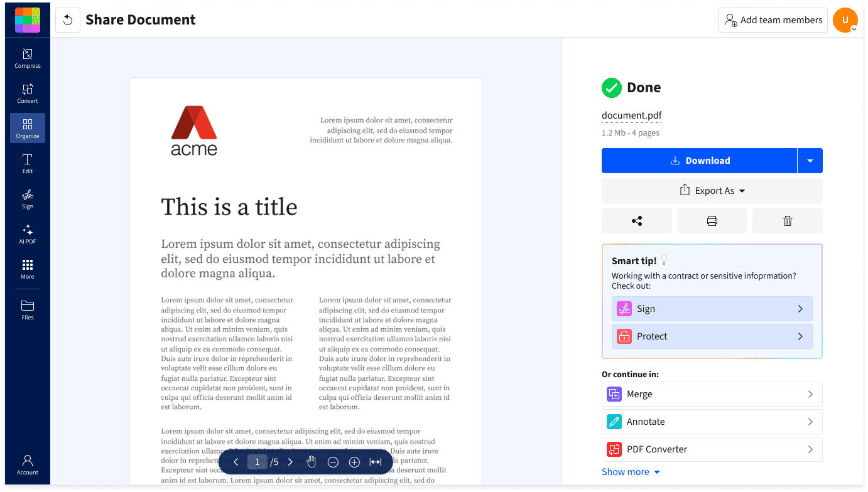Open Files folder in sidebar
Viewport: 868px width, 492px height.
(x=28, y=310)
